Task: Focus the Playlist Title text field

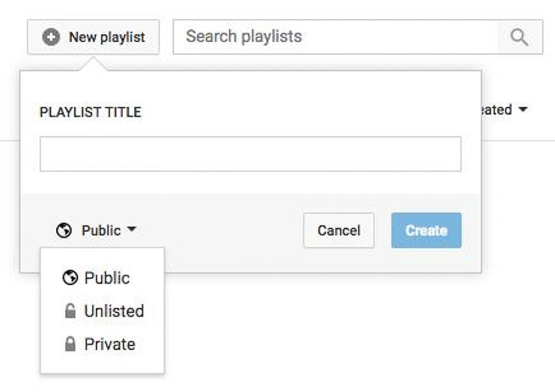Action: coord(251,154)
